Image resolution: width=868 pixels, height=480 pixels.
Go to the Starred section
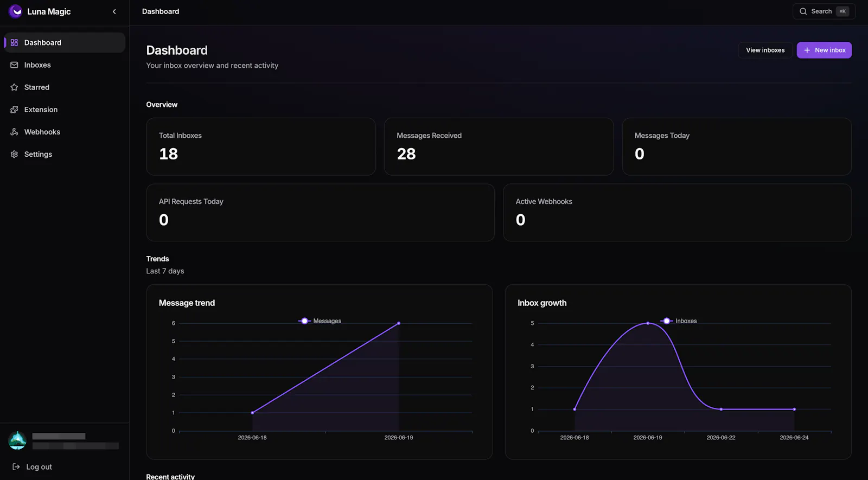65,87
